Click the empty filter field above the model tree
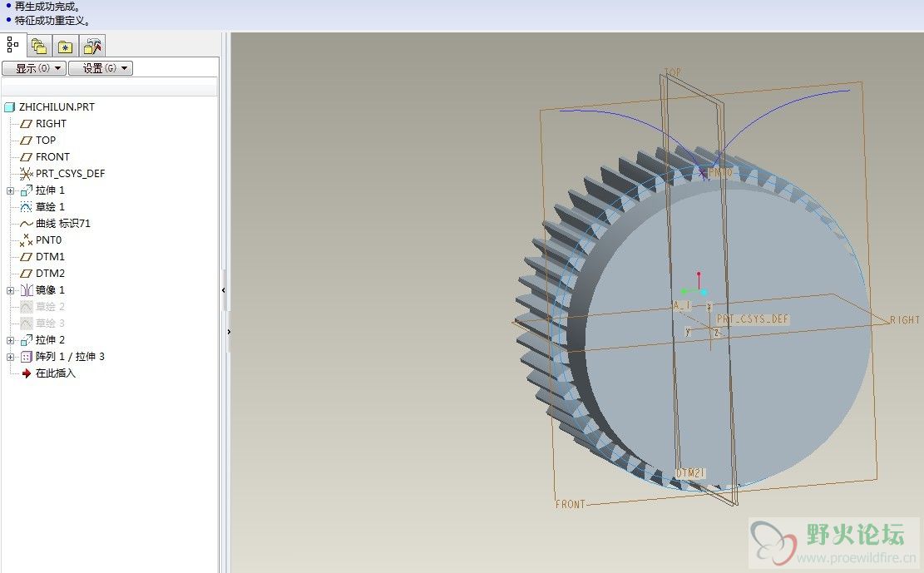Screen dimensions: 924x573 click(110, 86)
